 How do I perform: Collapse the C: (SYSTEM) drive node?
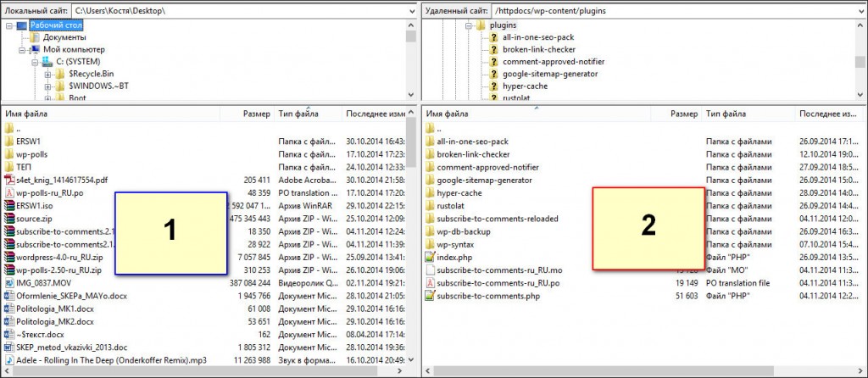pos(36,62)
